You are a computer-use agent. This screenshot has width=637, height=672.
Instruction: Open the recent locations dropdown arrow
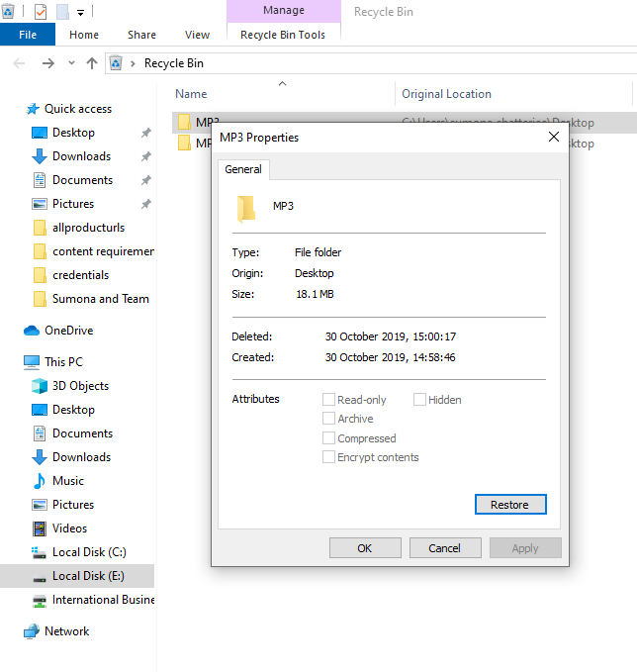click(x=71, y=63)
